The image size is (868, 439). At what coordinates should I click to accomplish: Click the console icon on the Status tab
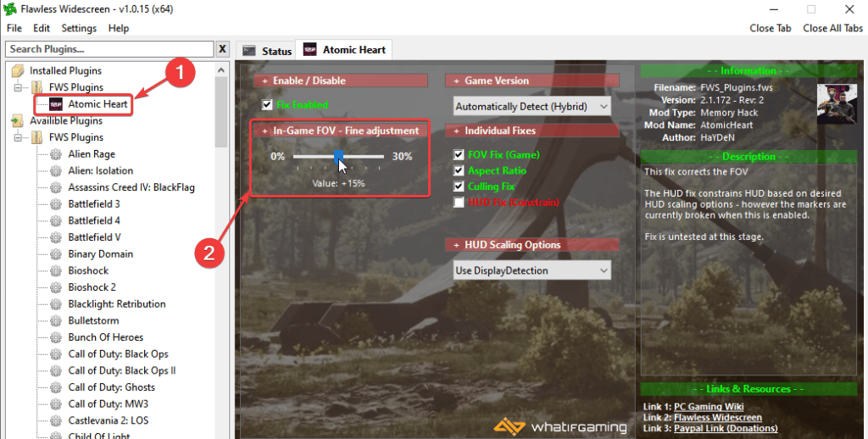pos(249,51)
